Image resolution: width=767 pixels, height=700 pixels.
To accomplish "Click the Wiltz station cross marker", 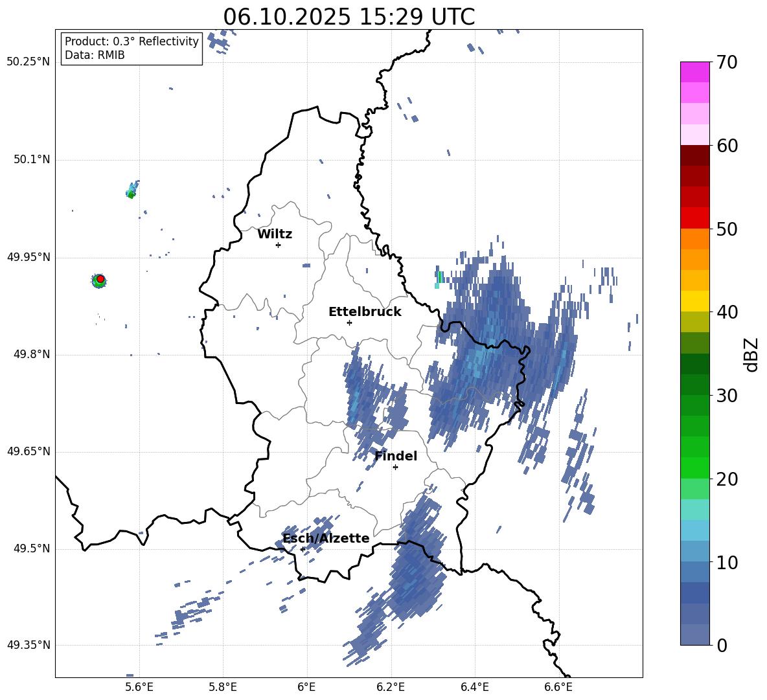I will coord(278,245).
